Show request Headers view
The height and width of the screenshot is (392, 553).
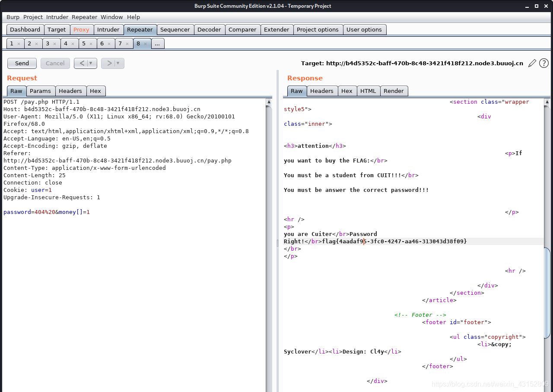(70, 91)
